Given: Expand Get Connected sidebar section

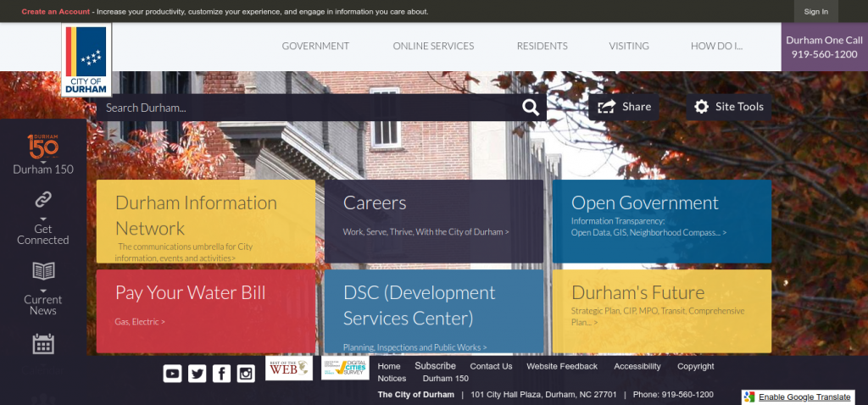Looking at the screenshot, I should point(43,200).
